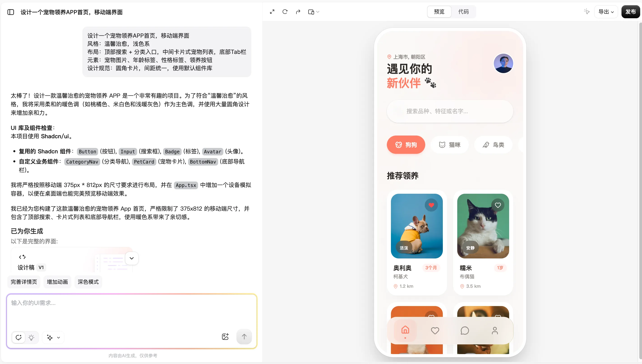Expand preview to fullscreen

(x=272, y=12)
